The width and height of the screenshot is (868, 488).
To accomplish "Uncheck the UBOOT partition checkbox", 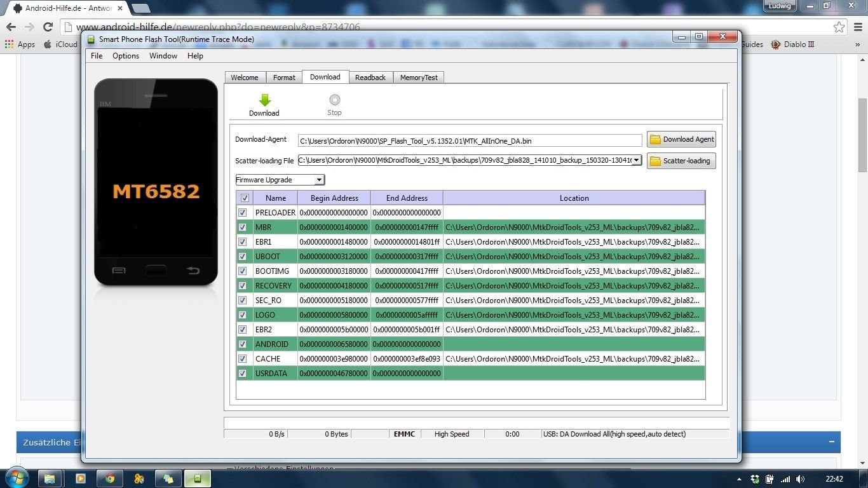I will coord(242,257).
